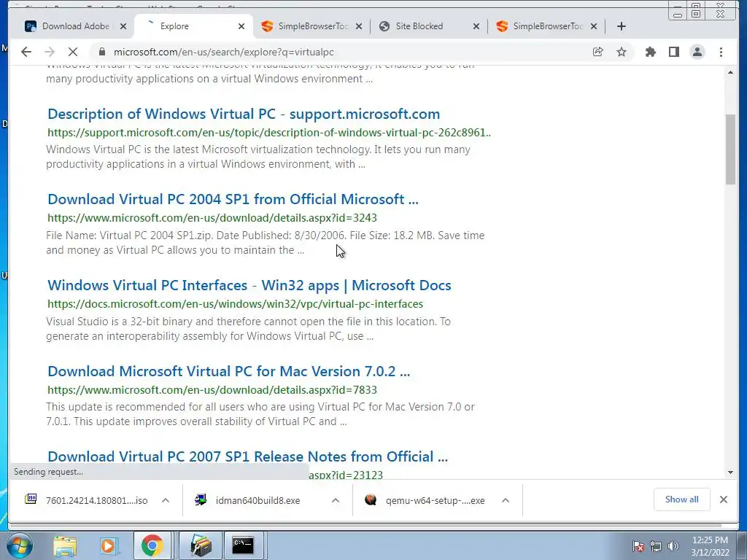The width and height of the screenshot is (747, 560).
Task: Close the last SimpleBrowserToc tab
Action: click(x=594, y=26)
